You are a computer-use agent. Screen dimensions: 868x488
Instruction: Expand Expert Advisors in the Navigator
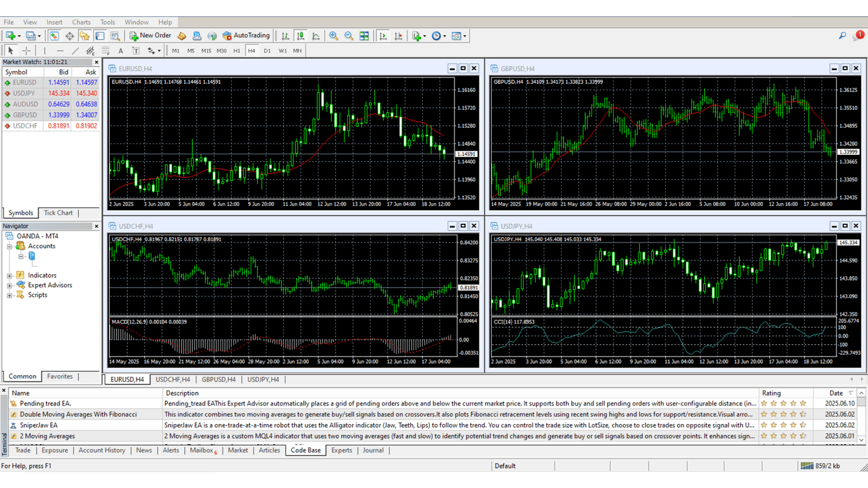pyautogui.click(x=9, y=285)
